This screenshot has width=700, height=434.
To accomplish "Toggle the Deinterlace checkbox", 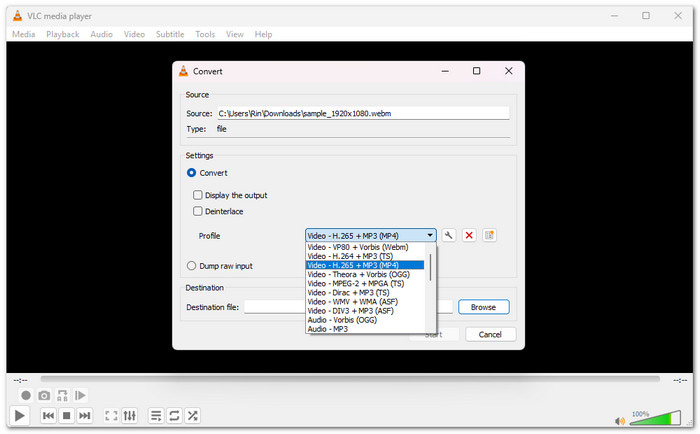I will click(x=198, y=211).
